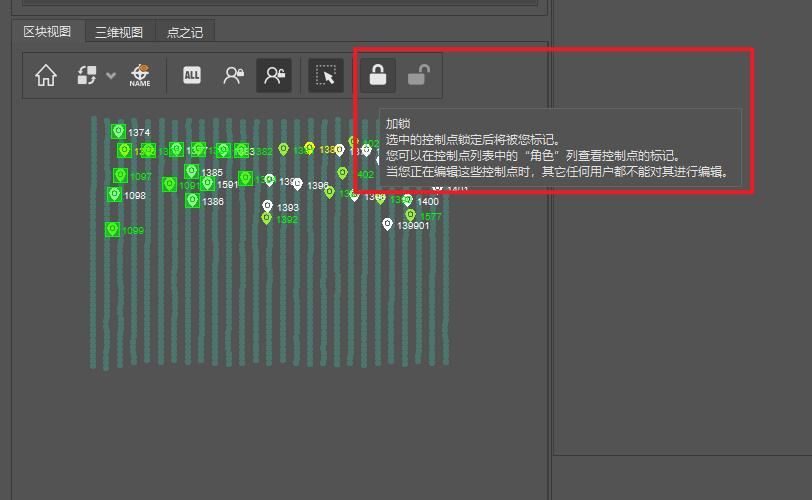Image resolution: width=812 pixels, height=500 pixels.
Task: Select white control point marker 1400
Action: point(408,200)
